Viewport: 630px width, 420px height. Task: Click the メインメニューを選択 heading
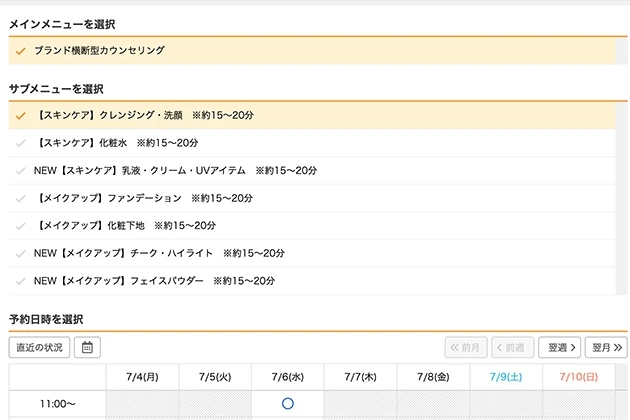pos(62,25)
